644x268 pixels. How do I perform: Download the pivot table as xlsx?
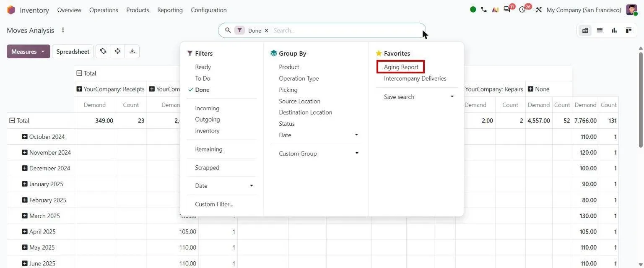132,51
